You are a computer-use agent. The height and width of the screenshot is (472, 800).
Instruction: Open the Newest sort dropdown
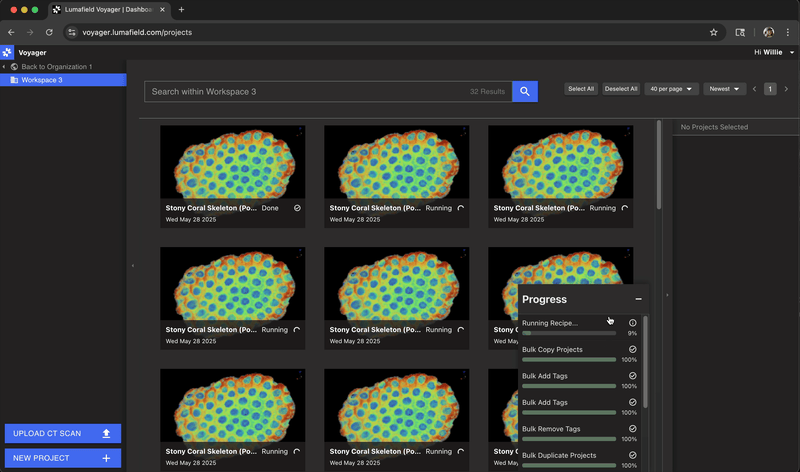[724, 89]
